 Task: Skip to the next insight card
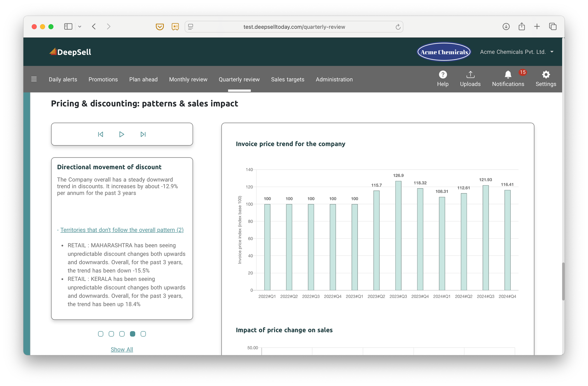point(143,134)
